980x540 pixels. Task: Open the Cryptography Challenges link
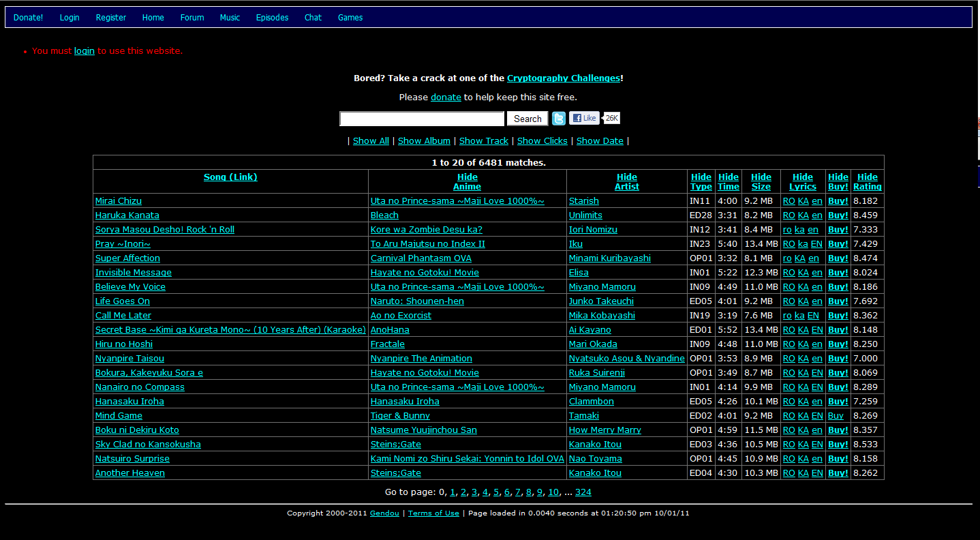[564, 78]
